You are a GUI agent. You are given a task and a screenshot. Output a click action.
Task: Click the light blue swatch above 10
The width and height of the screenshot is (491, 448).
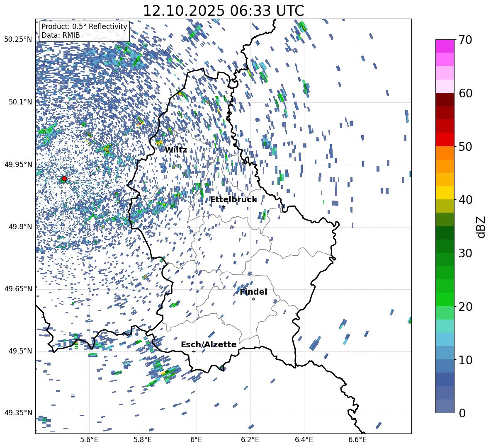[x=445, y=353]
